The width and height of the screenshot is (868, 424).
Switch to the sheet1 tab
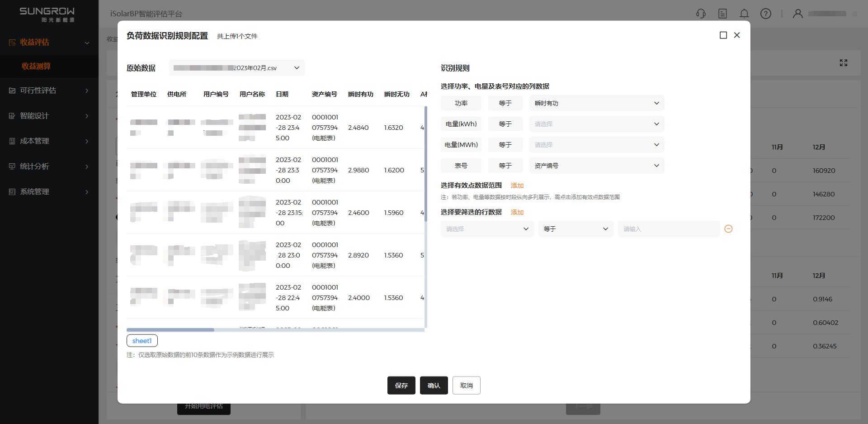[142, 341]
